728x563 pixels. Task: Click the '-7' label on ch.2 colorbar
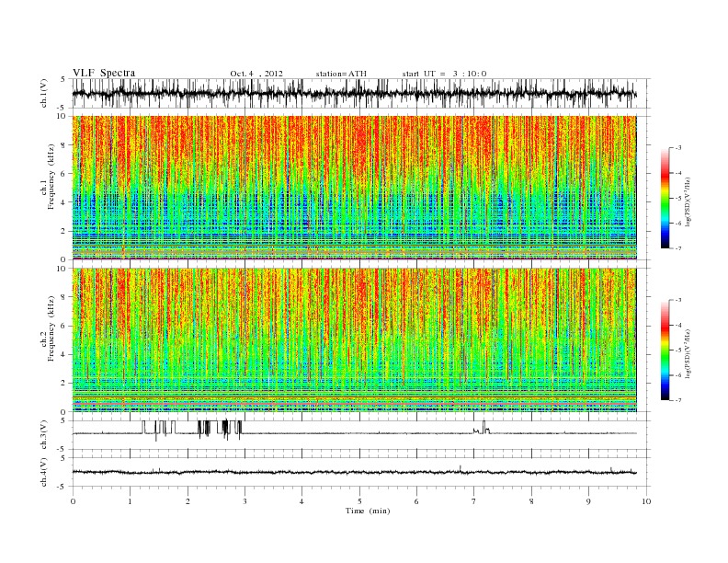point(678,399)
